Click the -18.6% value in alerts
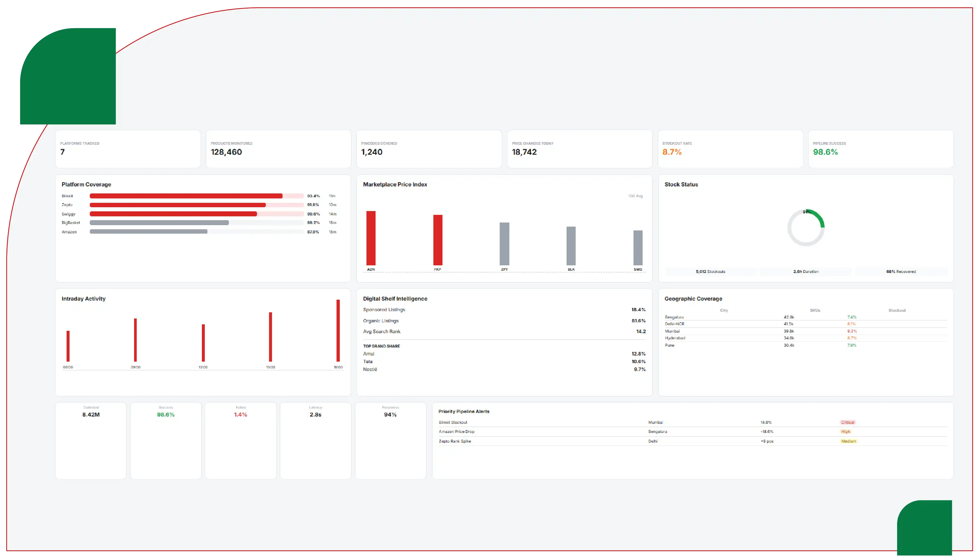The width and height of the screenshot is (980, 558). pos(767,431)
